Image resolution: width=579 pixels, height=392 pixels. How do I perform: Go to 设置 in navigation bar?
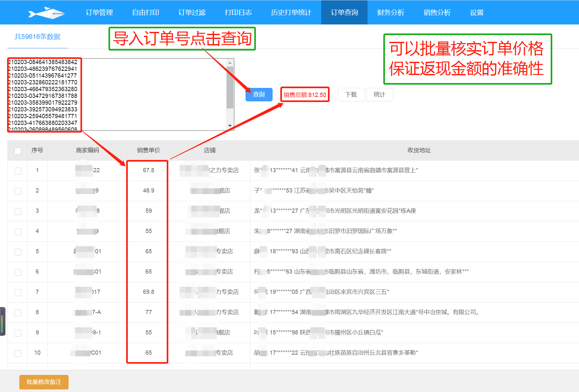(477, 13)
